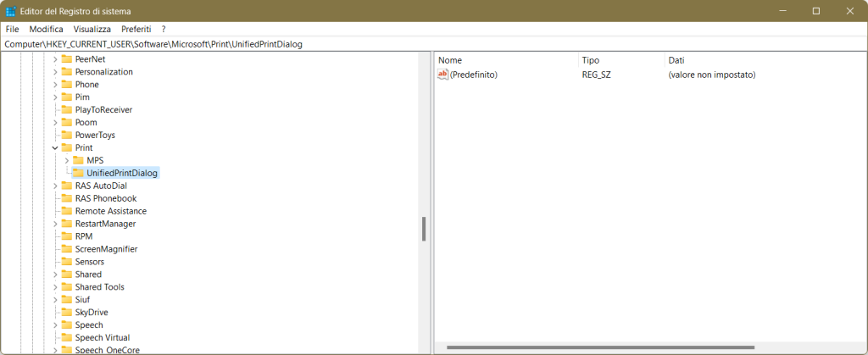868x355 pixels.
Task: Open the Preferiti menu
Action: (136, 29)
